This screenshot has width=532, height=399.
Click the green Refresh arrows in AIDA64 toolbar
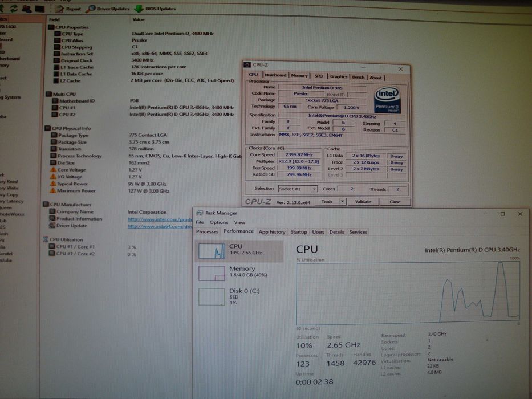[x=14, y=8]
